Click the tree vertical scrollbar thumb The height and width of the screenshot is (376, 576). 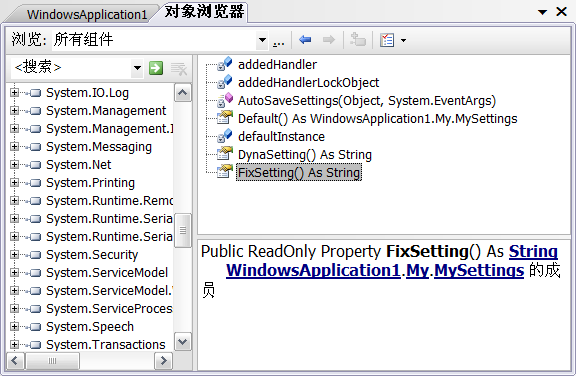[183, 230]
